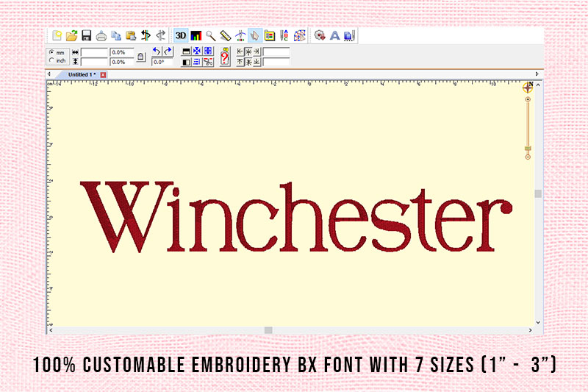The height and width of the screenshot is (392, 588).
Task: Click the blue framed arrows fit-to-hoop icon
Action: point(208,51)
